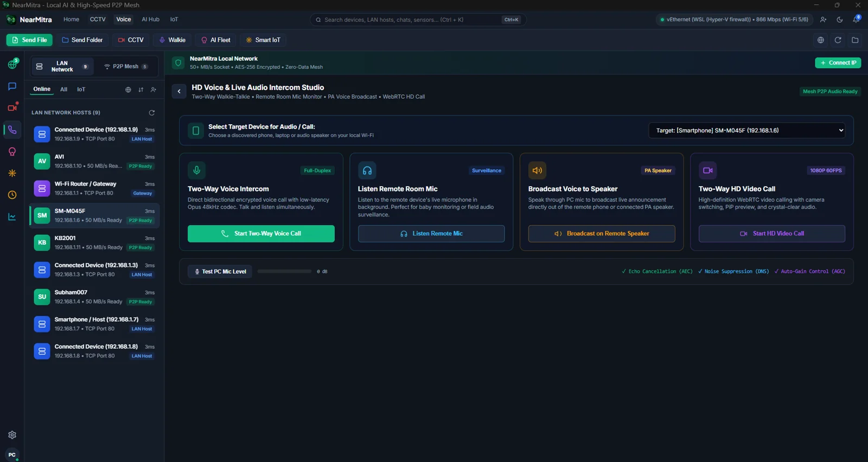The width and height of the screenshot is (868, 462).
Task: Click the Connect IP button
Action: pos(838,63)
